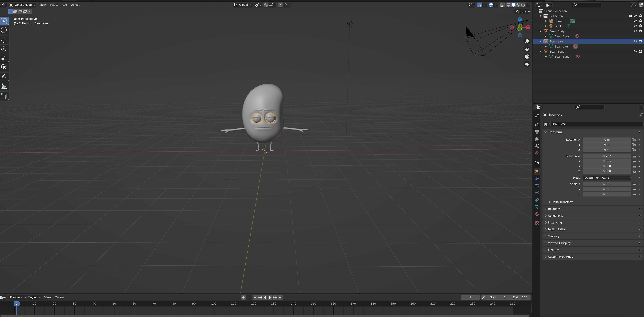Screen dimensions: 644x317
Task: Open the Physics properties tab
Action: point(537,193)
